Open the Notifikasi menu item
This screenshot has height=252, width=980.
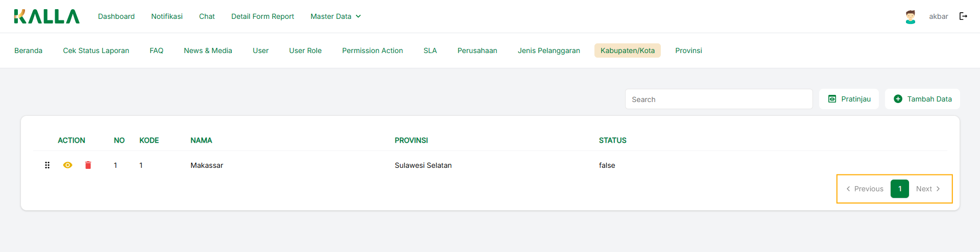coord(167,16)
